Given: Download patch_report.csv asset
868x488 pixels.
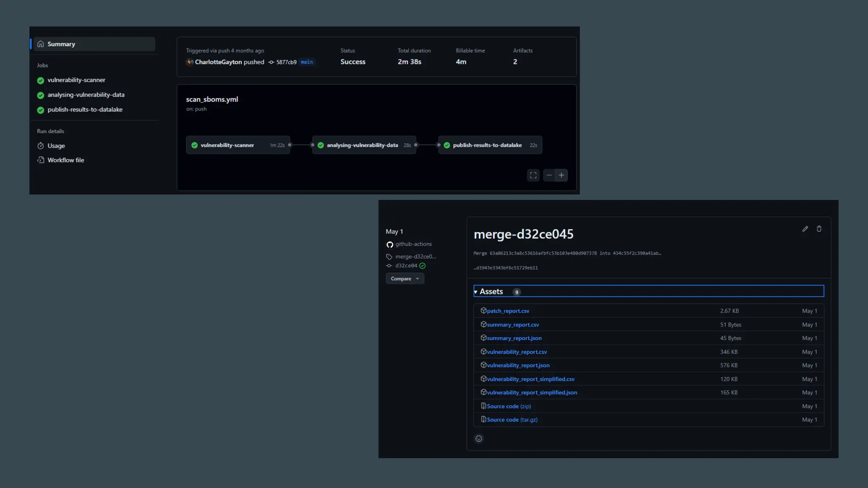Looking at the screenshot, I should [508, 311].
